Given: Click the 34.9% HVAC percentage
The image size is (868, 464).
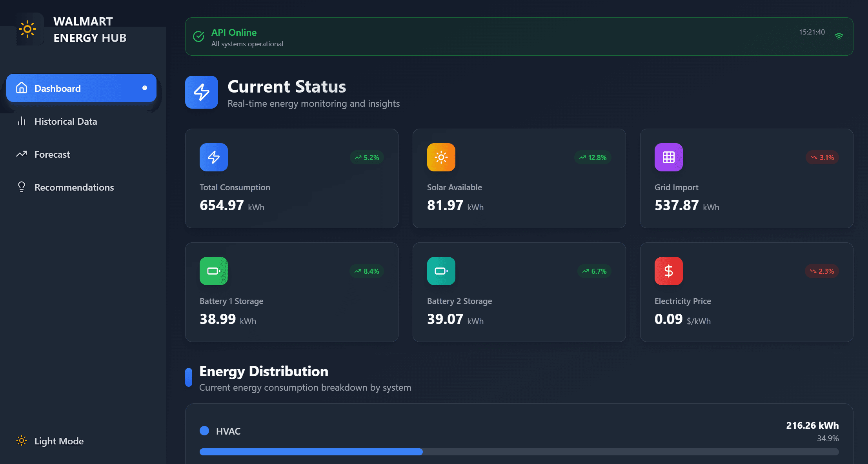Looking at the screenshot, I should (828, 439).
